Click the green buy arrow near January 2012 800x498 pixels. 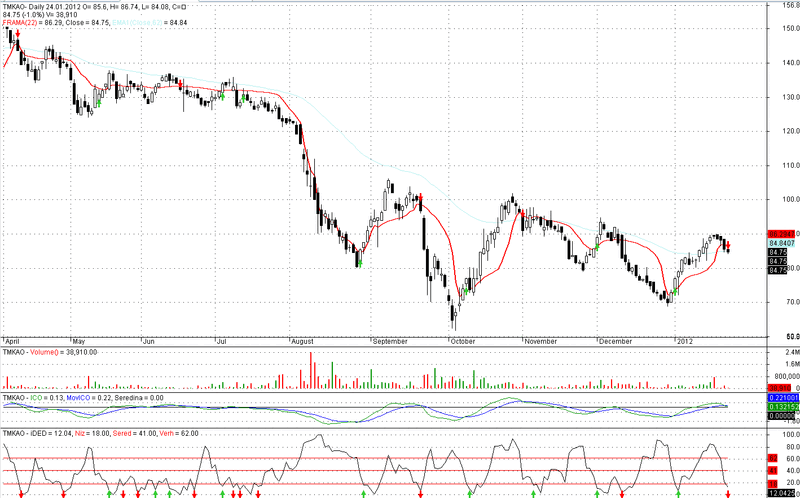[x=676, y=290]
